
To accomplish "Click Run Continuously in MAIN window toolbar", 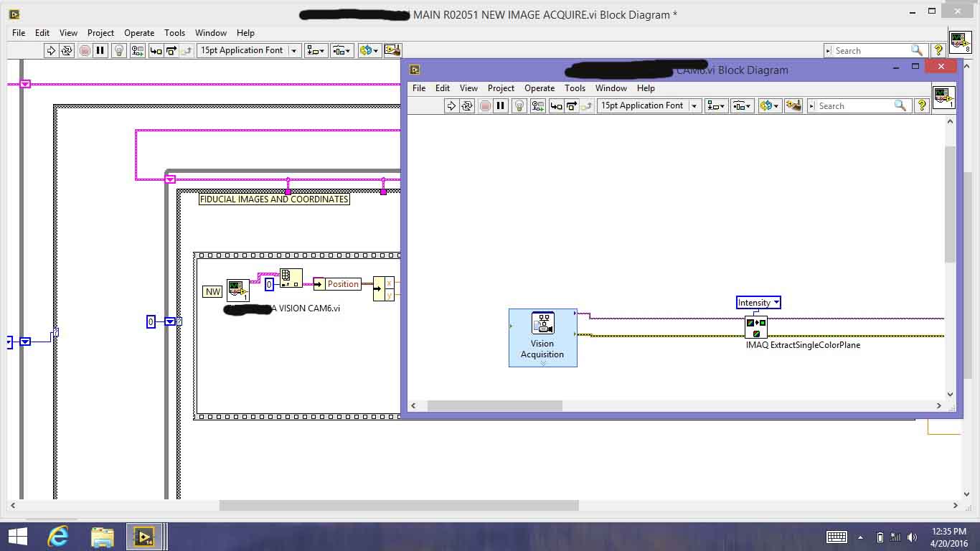I will (x=67, y=50).
